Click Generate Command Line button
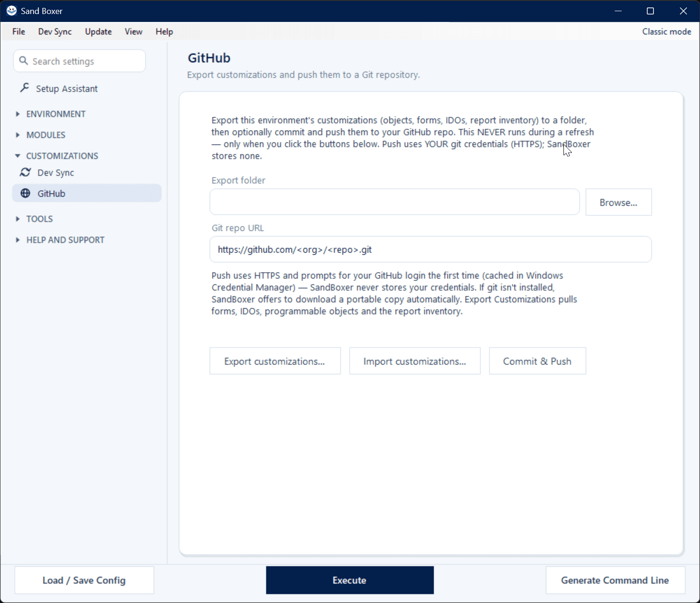Image resolution: width=700 pixels, height=603 pixels. pos(615,580)
